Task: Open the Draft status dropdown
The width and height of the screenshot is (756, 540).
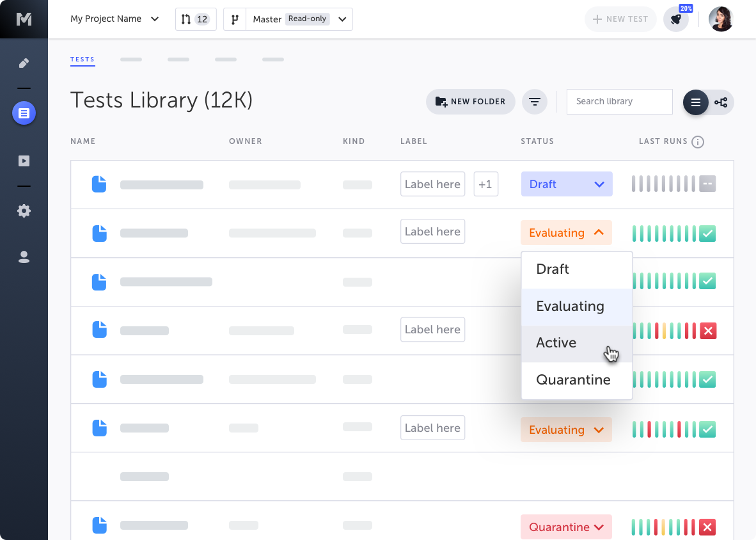Action: click(566, 184)
